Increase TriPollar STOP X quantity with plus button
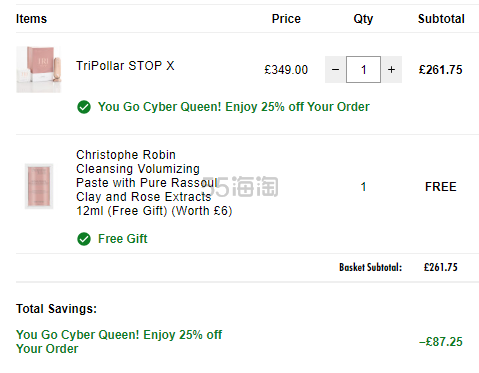Image resolution: width=479 pixels, height=373 pixels. 392,70
